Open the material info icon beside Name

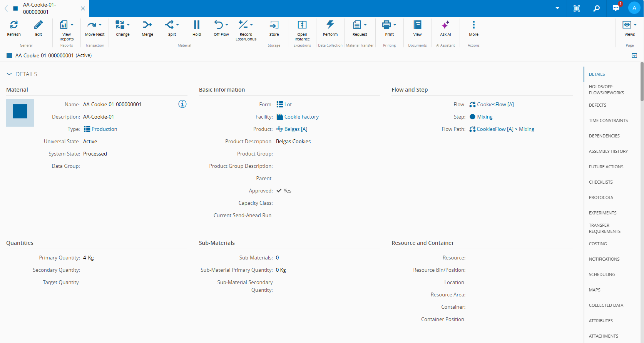[182, 104]
